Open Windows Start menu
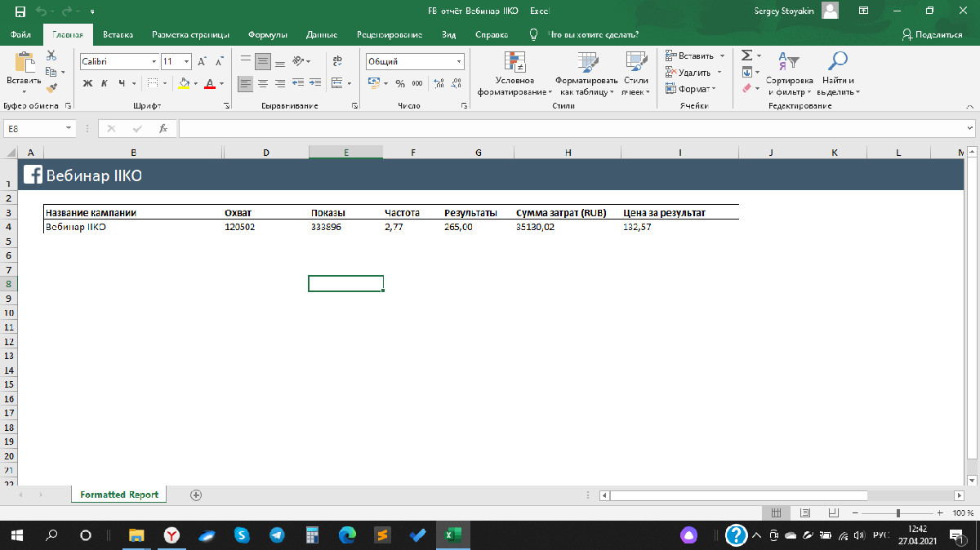This screenshot has width=980, height=550. [x=17, y=535]
